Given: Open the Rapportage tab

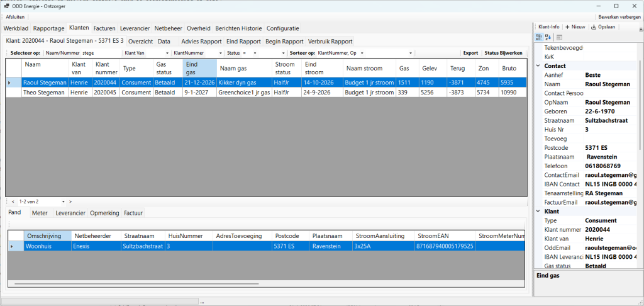Looking at the screenshot, I should (48, 28).
